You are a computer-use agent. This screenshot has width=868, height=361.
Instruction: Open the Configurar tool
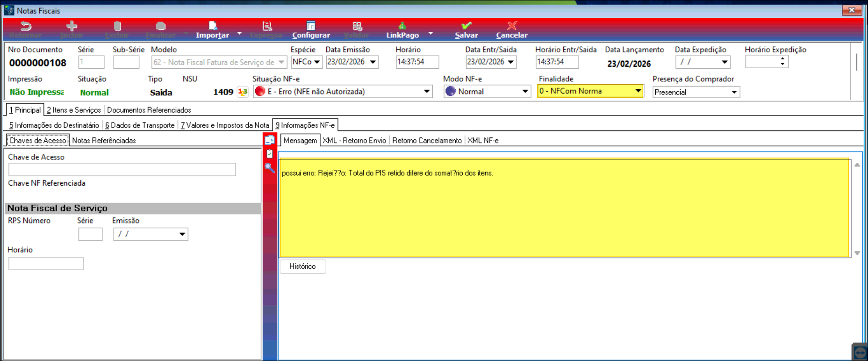tap(311, 26)
